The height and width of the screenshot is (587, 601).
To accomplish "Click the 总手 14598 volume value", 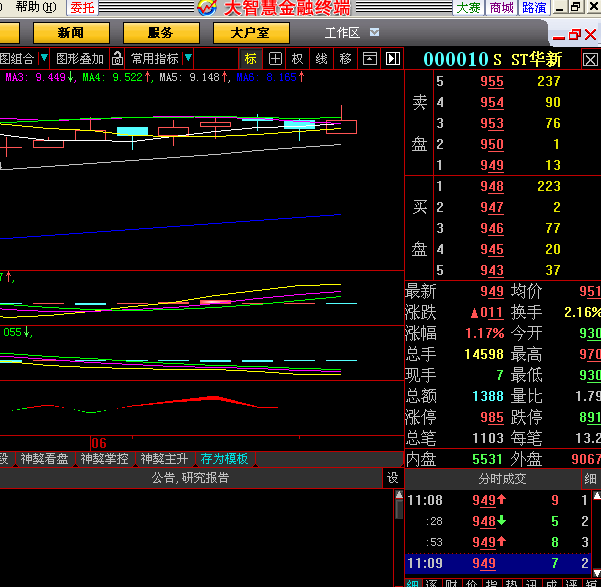I will pos(484,354).
